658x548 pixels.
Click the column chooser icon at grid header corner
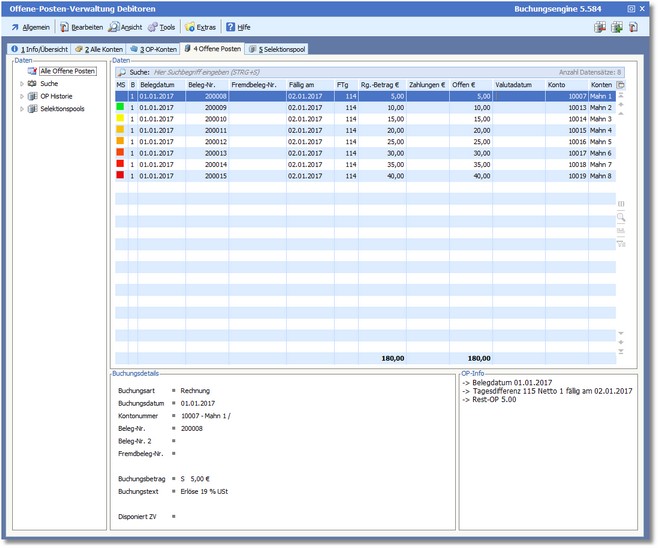tap(621, 85)
